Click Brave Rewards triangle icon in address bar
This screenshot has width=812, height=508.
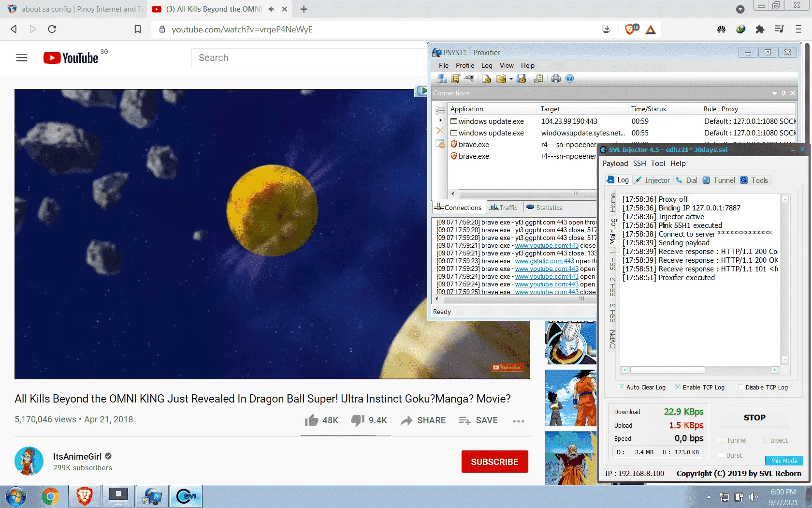tap(651, 30)
